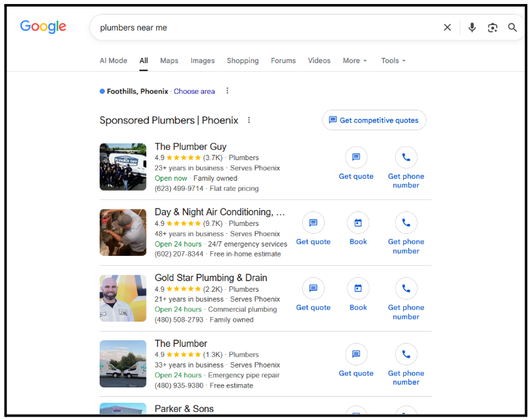Start voice search with the microphone icon

[472, 27]
